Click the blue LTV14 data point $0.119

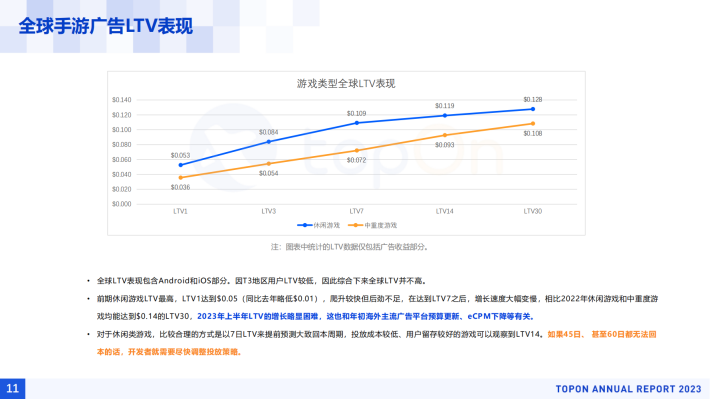[445, 115]
